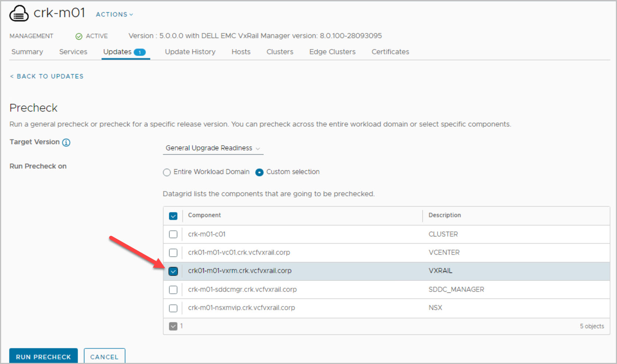Click the Updates count badge
Image resolution: width=617 pixels, height=364 pixels.
(140, 52)
